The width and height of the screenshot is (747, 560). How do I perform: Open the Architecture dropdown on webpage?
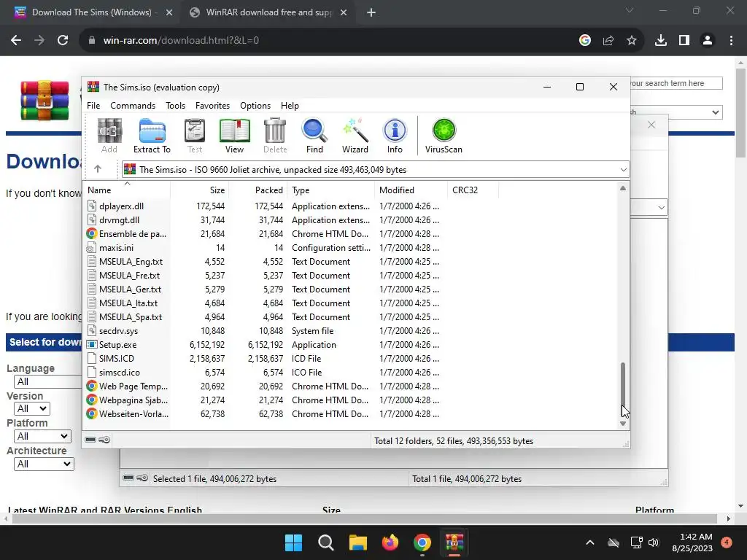[44, 464]
